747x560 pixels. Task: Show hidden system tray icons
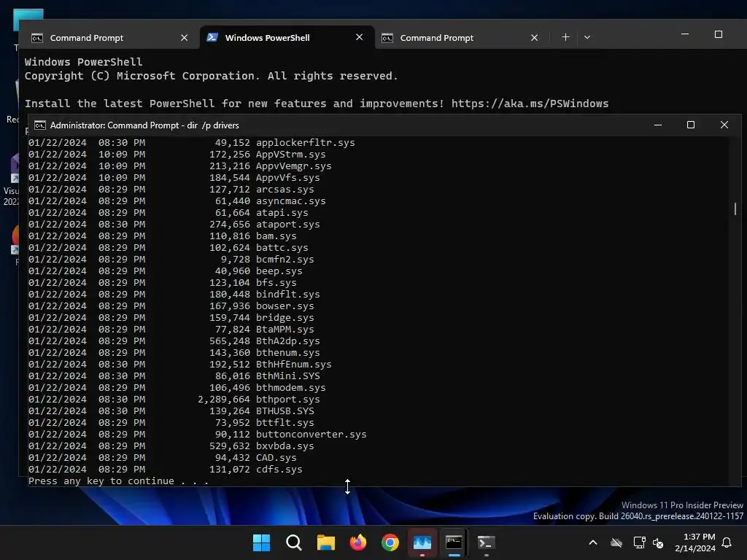pos(592,542)
